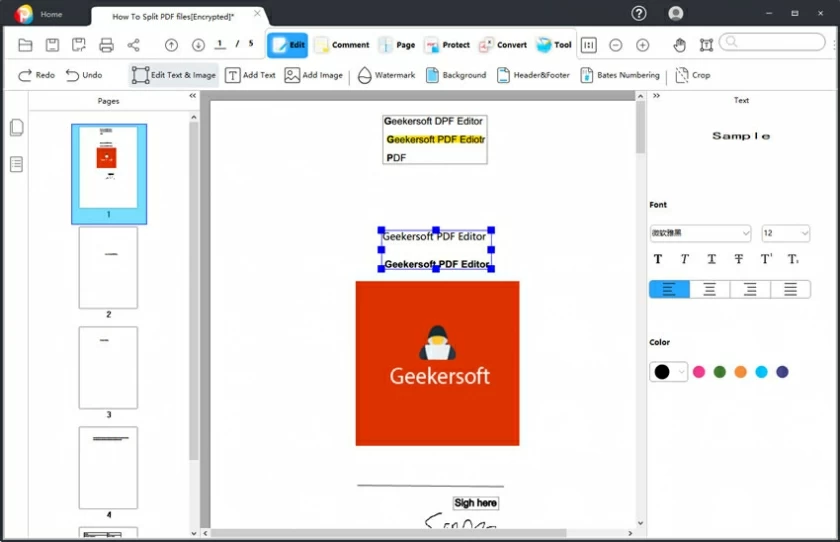Open the Comment tab

coord(342,45)
